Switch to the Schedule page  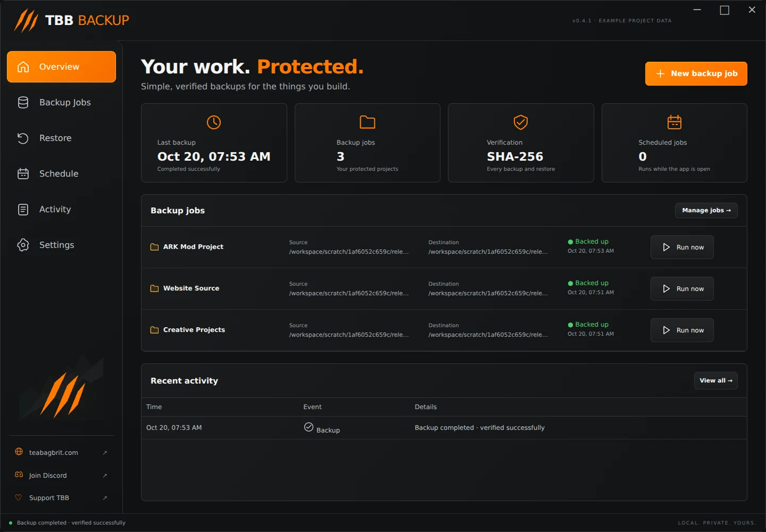(61, 174)
